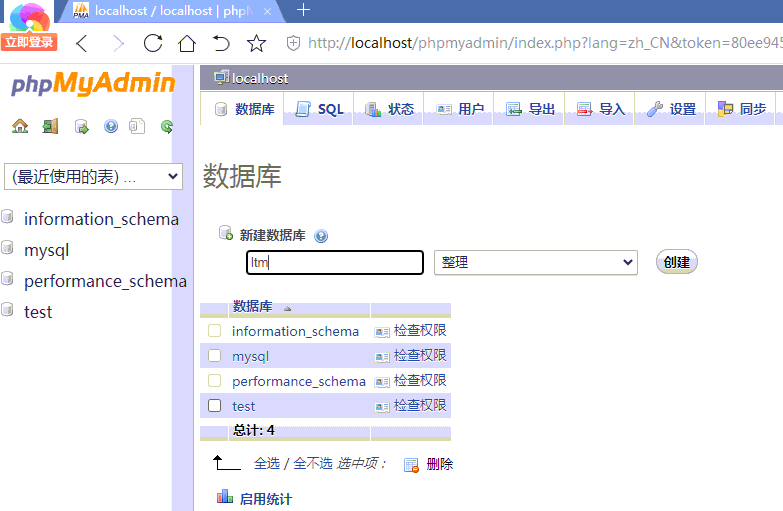Click privileges icon in test row
783x511 pixels.
click(382, 407)
